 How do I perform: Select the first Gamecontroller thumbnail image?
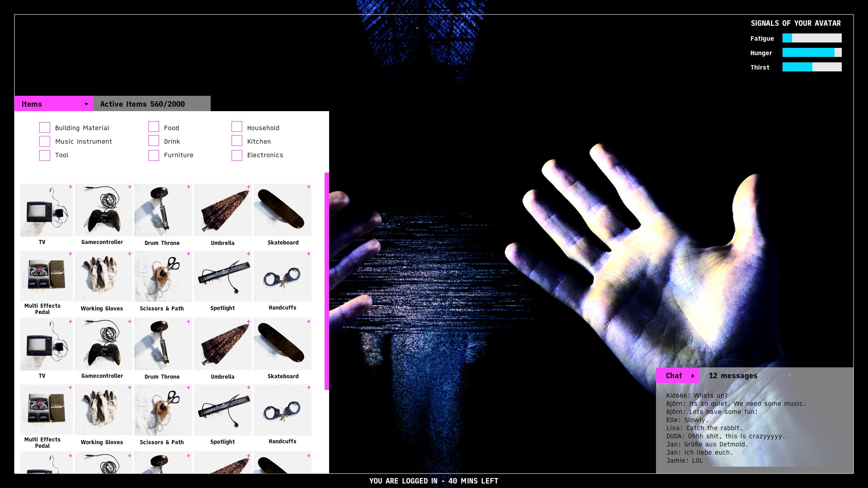104,210
